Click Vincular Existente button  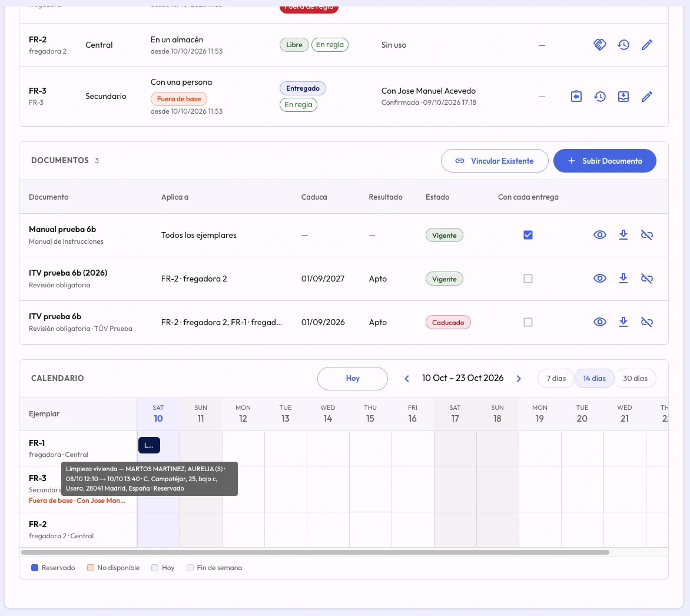pos(495,161)
